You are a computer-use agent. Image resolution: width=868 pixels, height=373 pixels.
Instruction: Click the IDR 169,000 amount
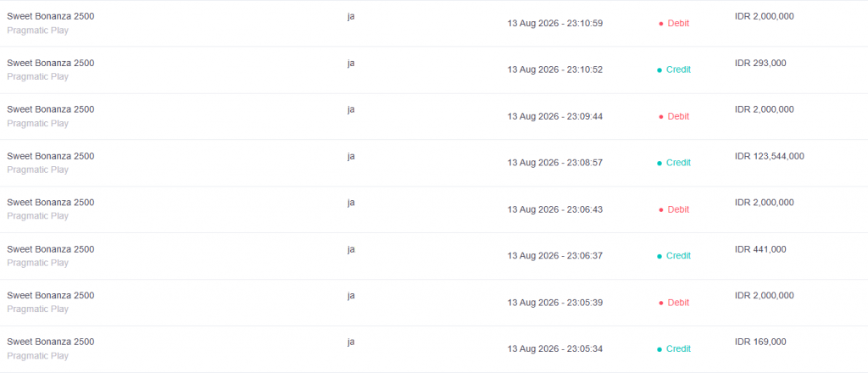click(760, 342)
